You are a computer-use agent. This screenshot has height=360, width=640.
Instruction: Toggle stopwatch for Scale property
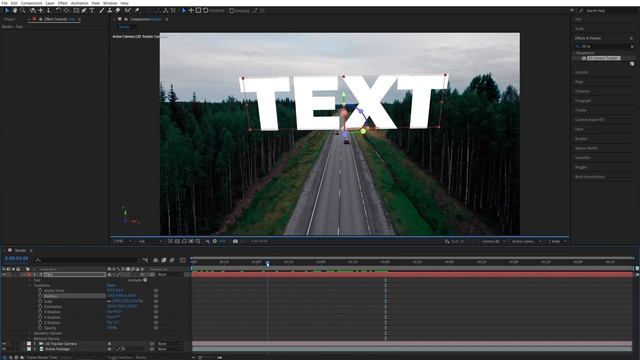click(x=40, y=301)
